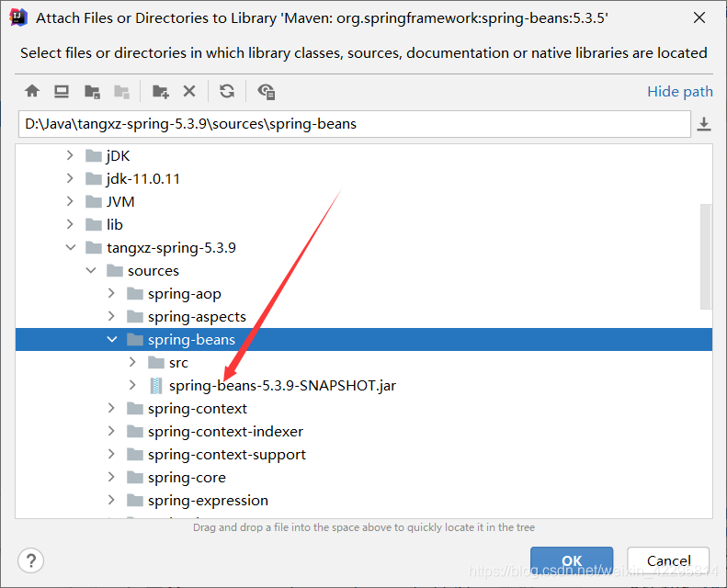
Task: Expand the spring-context-support folder
Action: point(111,454)
